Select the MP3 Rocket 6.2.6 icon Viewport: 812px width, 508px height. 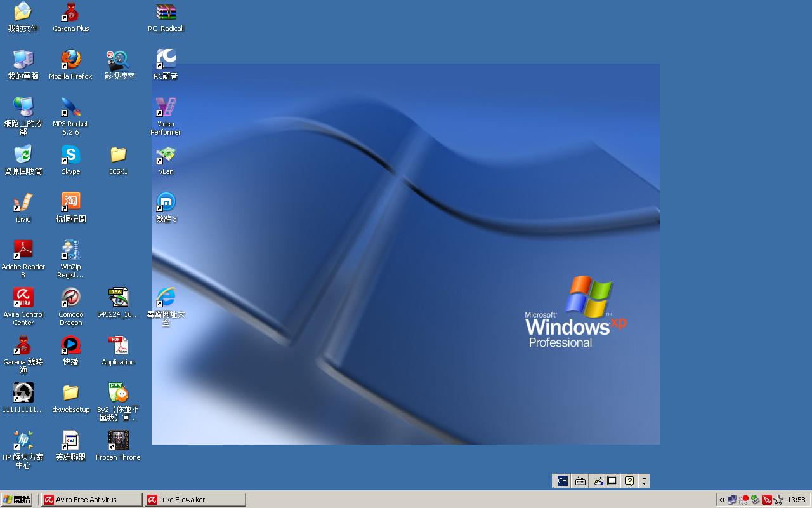pos(70,107)
